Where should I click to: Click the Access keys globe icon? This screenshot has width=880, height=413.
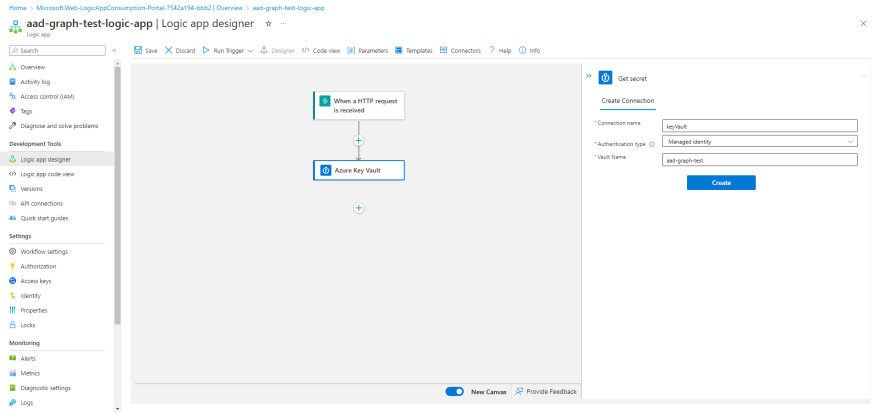13,281
